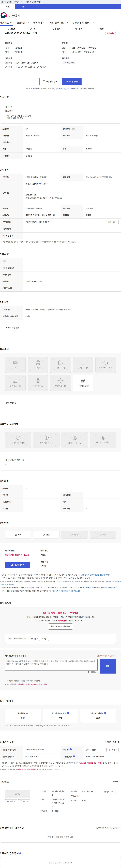Jump to 전형방법 section tab

pyautogui.click(x=101, y=29)
